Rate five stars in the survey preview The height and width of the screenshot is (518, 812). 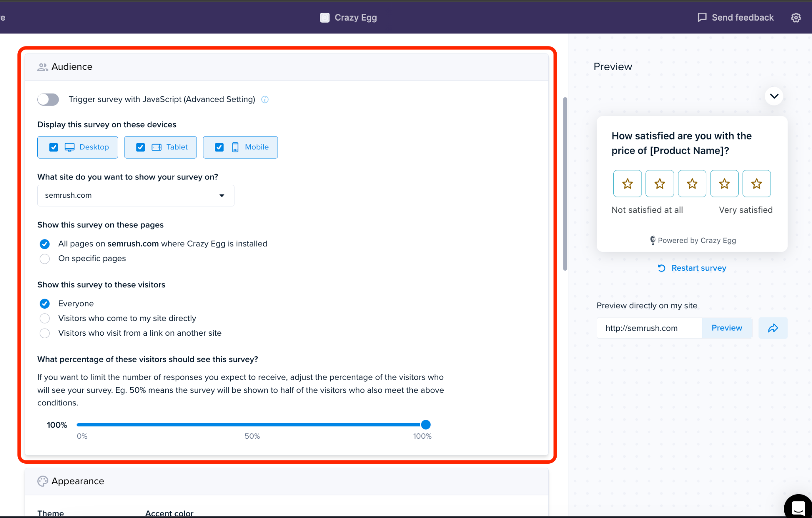[x=756, y=183]
